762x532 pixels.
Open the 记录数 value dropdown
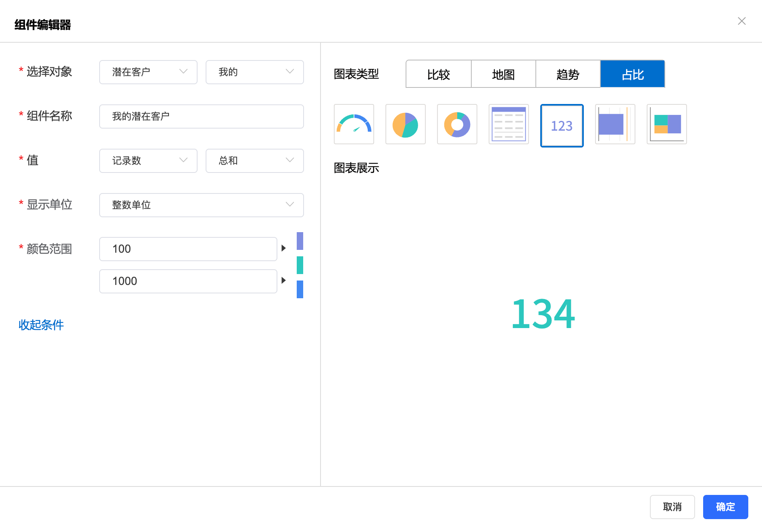coord(148,161)
